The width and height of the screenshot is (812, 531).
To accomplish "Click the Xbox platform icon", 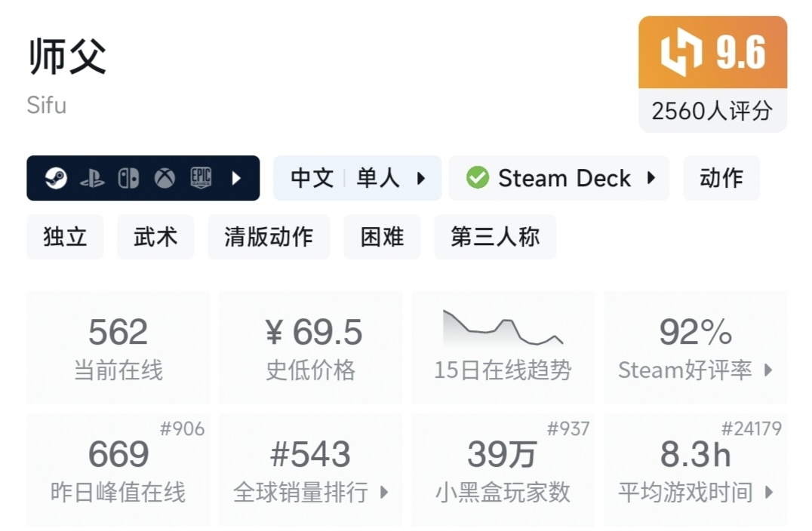I will coord(165,178).
